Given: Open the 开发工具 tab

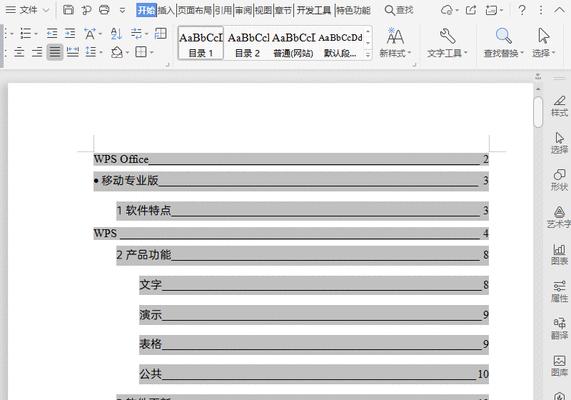Looking at the screenshot, I should (x=314, y=10).
